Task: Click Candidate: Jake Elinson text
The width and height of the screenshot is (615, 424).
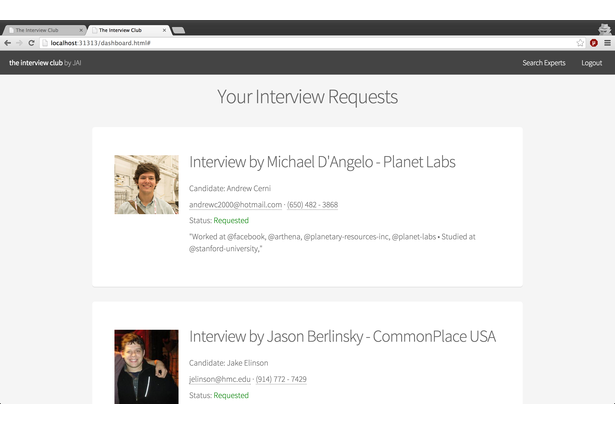Action: [228, 363]
